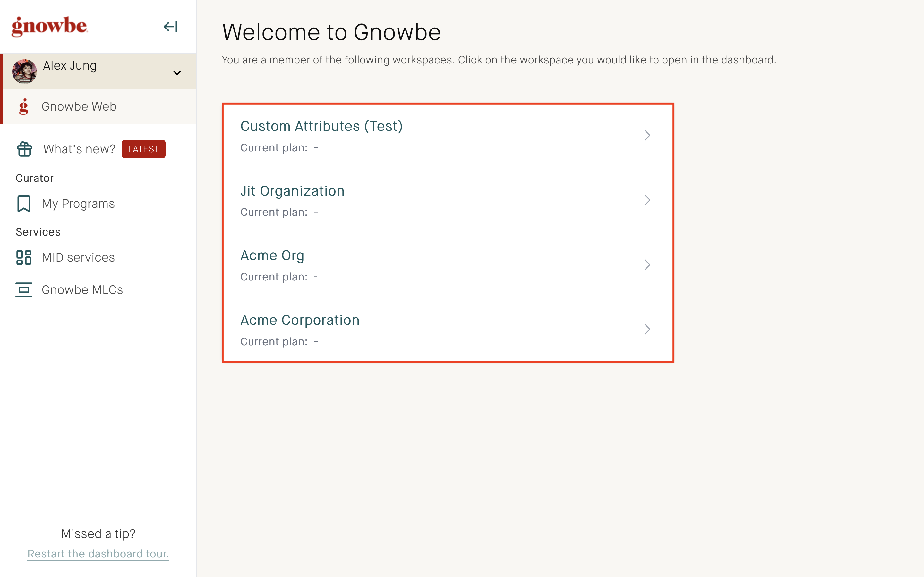Select the bookmark icon for My Programs
The image size is (924, 577).
24,204
